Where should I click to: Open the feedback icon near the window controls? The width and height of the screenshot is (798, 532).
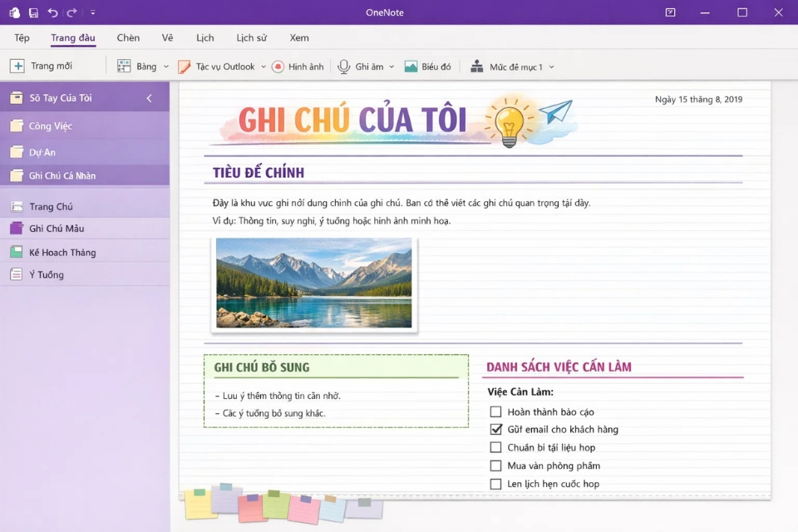click(669, 12)
